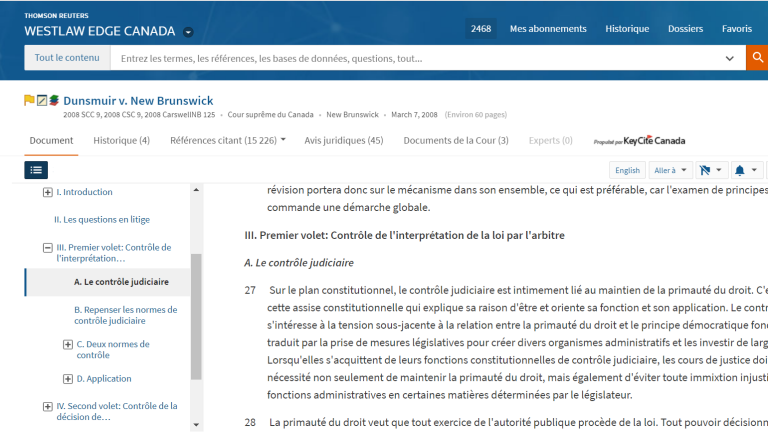
Task: Go to I. Introduction in outline
Action: point(84,192)
